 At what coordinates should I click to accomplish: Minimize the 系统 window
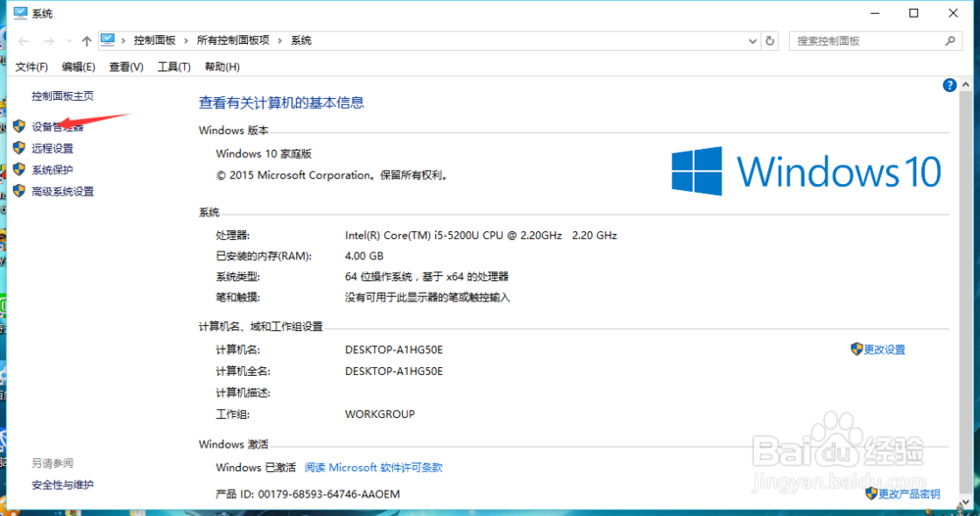pos(875,13)
